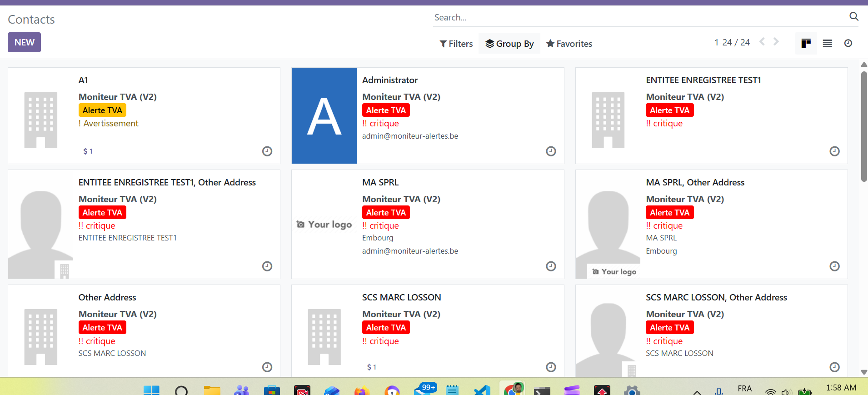Go to previous page arrow

762,42
